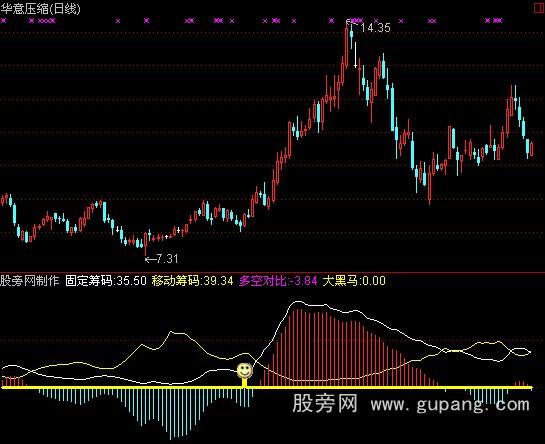Click the low price label 7.31

click(167, 259)
